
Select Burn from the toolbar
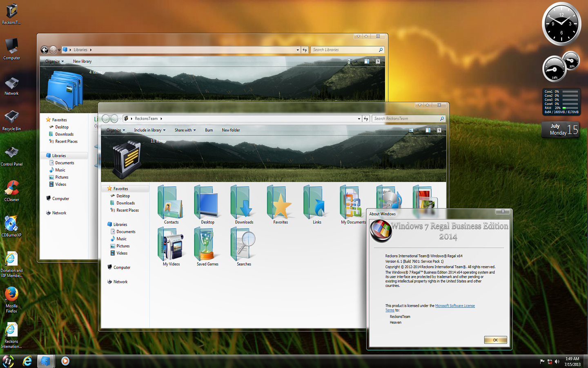[x=209, y=130]
